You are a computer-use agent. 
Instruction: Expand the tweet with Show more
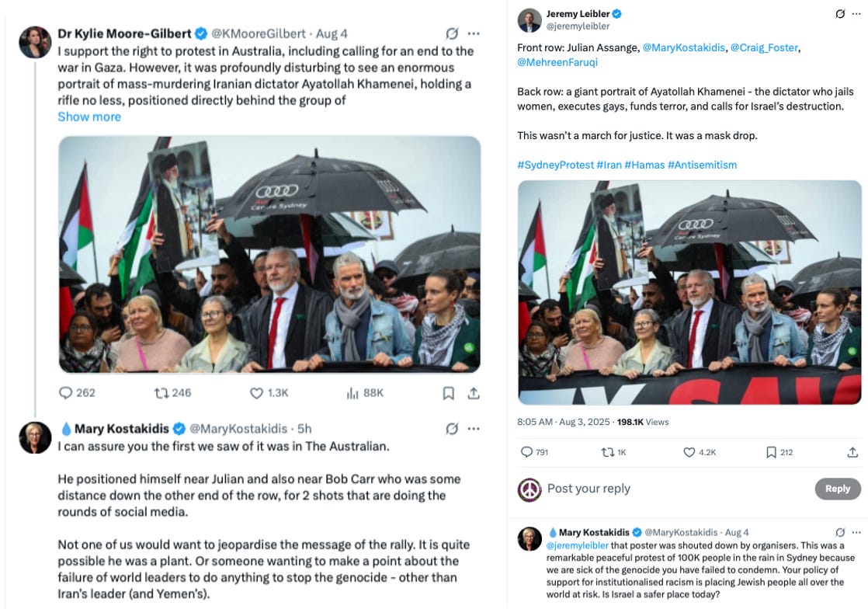click(x=89, y=117)
